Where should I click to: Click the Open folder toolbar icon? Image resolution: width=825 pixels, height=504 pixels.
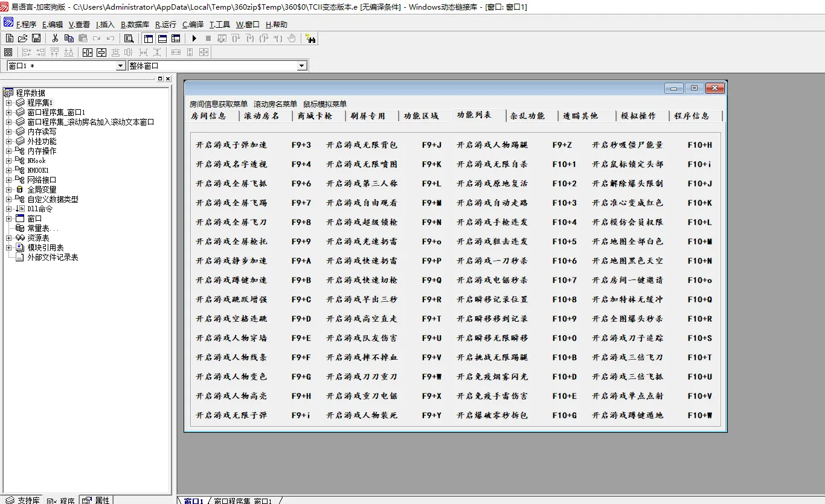pos(22,38)
